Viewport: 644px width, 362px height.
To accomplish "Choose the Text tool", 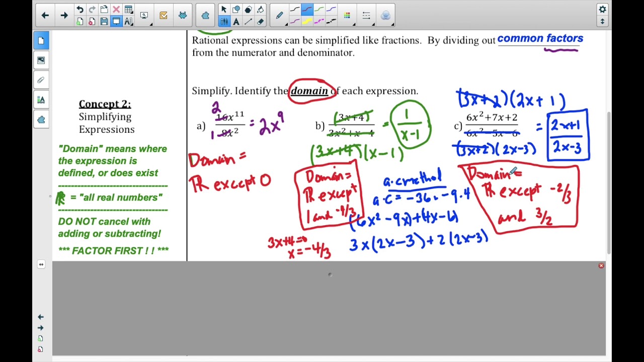I will point(236,22).
